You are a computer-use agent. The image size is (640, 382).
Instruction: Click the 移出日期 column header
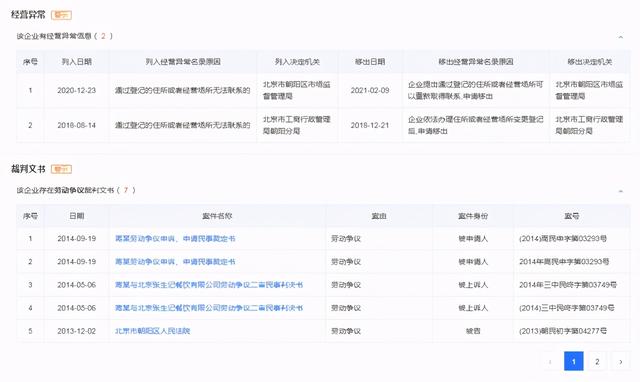click(370, 62)
